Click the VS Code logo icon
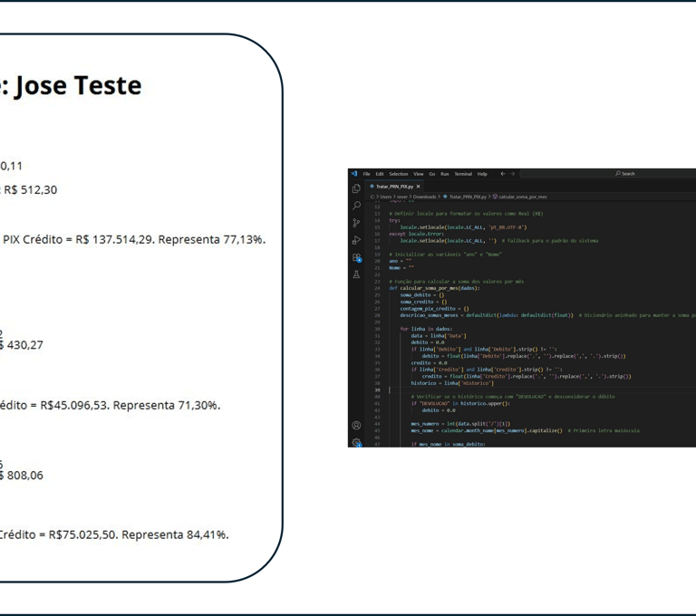Viewport: 696px width, 616px height. (354, 174)
